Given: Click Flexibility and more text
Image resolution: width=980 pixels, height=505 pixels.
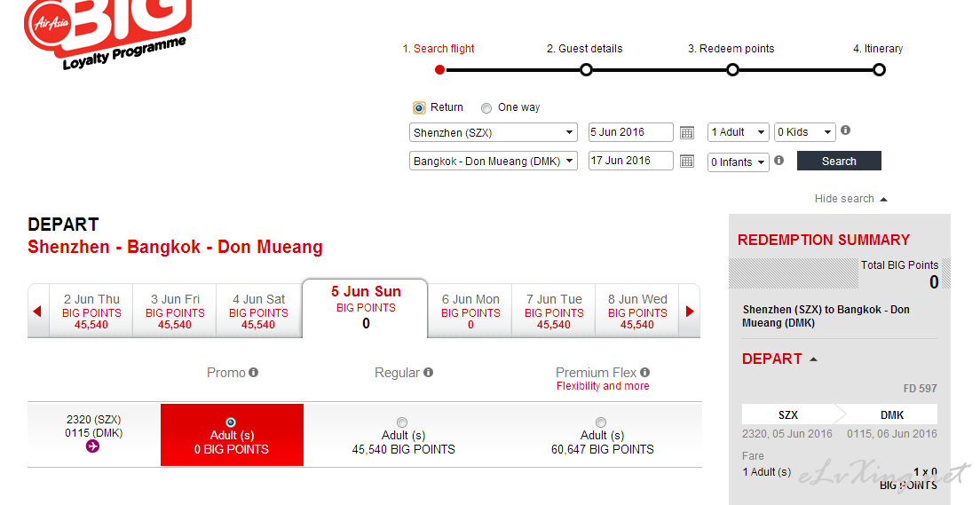Looking at the screenshot, I should pos(603,386).
